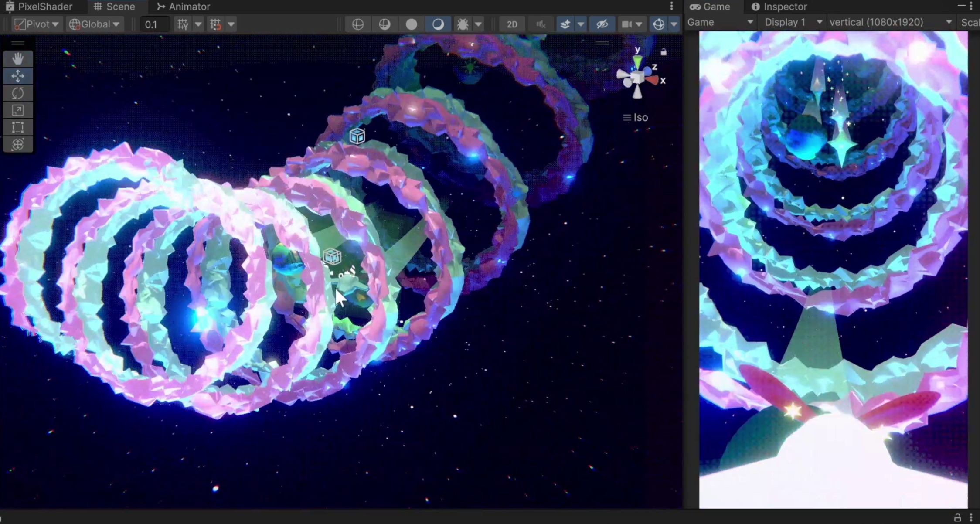This screenshot has height=524, width=980.
Task: Toggle scene lighting button
Action: 541,24
